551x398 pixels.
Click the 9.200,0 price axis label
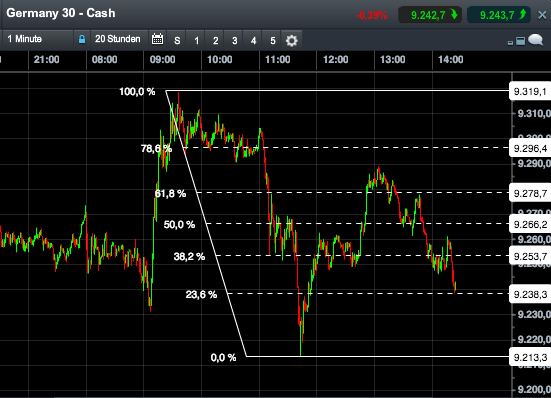pos(534,390)
